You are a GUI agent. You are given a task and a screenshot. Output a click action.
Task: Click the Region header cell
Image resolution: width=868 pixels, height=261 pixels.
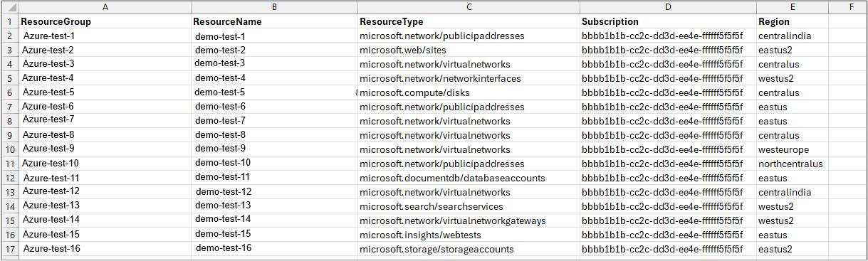click(x=793, y=21)
